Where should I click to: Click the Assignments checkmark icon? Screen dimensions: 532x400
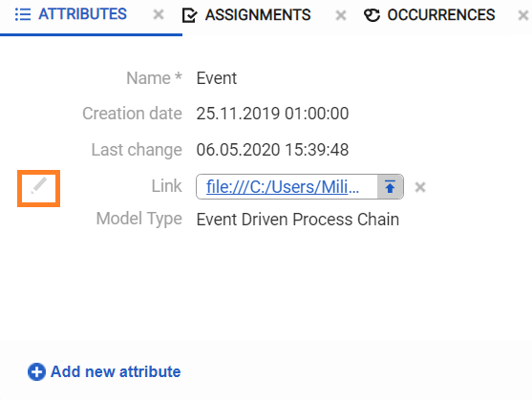click(x=190, y=15)
